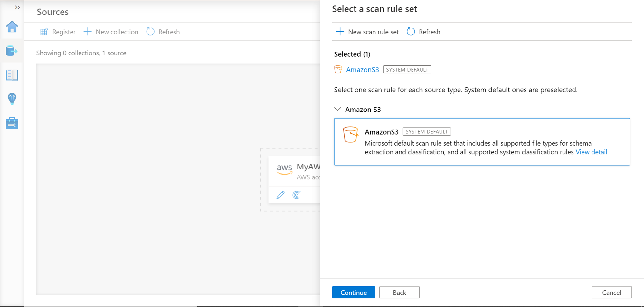
Task: Expand the left navigation sidebar
Action: click(17, 7)
